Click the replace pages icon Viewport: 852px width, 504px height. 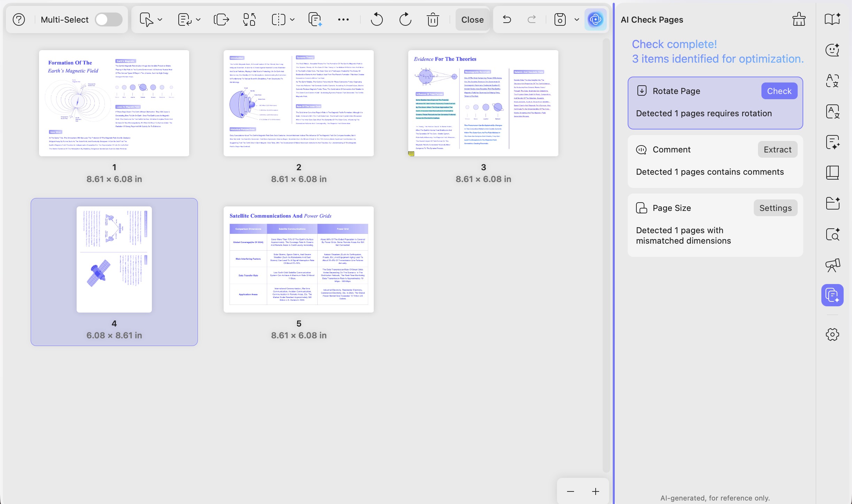point(249,20)
